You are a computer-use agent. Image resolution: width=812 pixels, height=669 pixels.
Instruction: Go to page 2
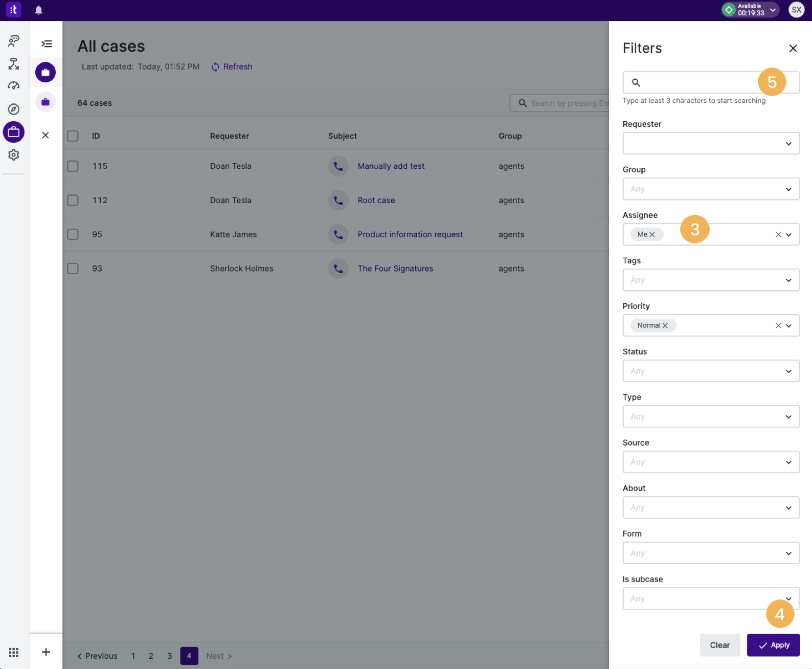pos(151,656)
